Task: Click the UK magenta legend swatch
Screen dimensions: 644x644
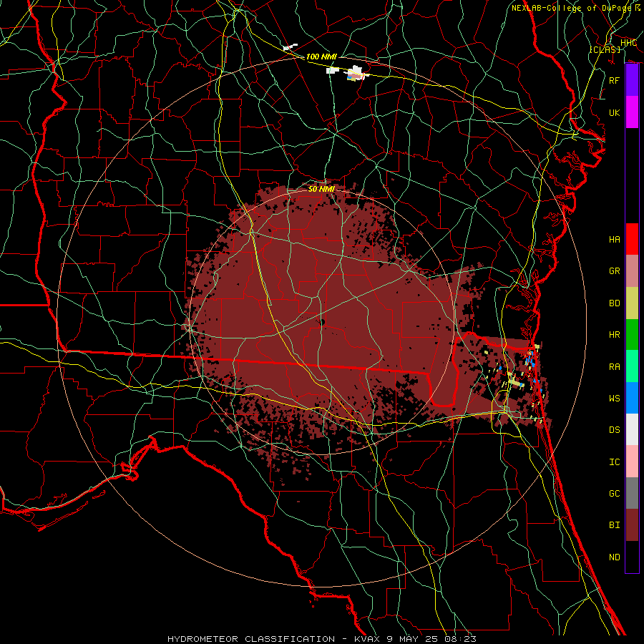Action: (x=632, y=112)
